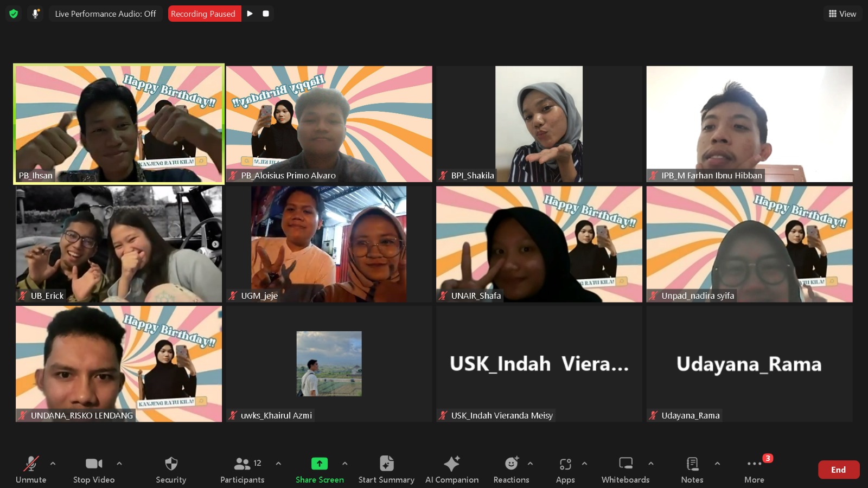Open the Notes tool
The width and height of the screenshot is (868, 488).
(692, 470)
